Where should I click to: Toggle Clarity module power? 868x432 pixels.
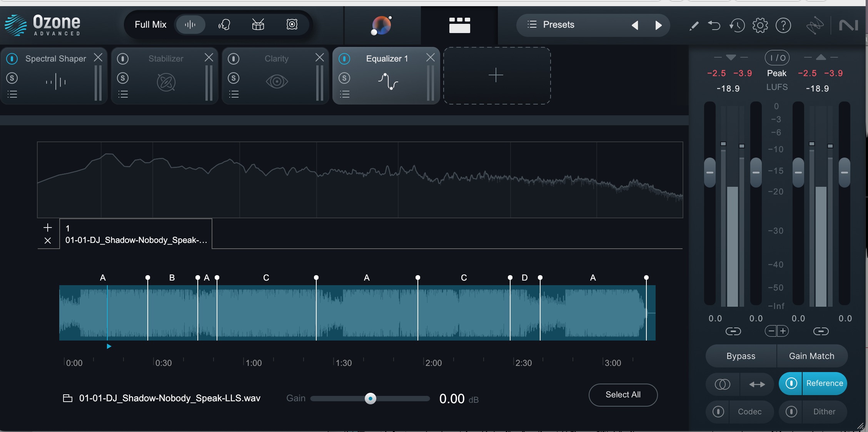coord(234,59)
